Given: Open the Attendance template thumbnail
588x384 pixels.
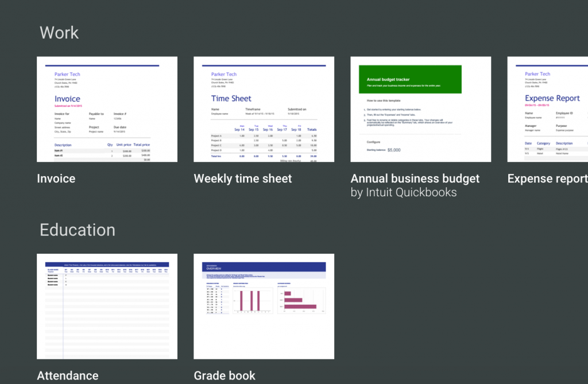Looking at the screenshot, I should tap(107, 307).
